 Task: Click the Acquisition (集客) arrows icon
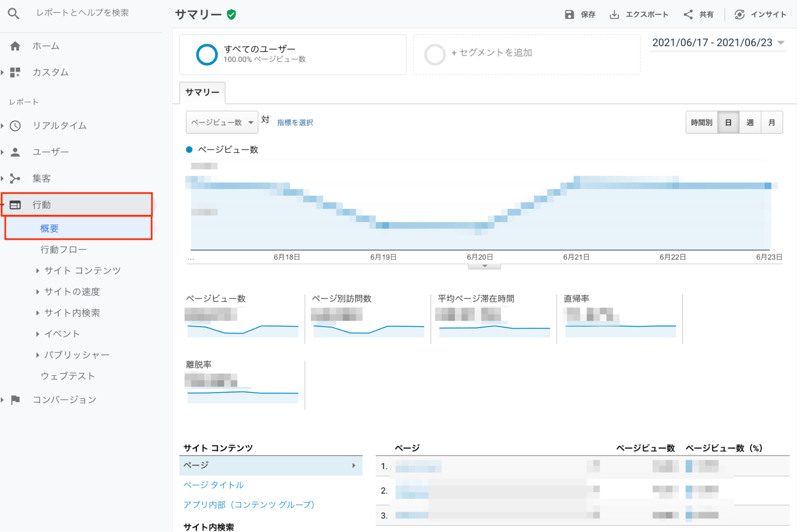[15, 179]
